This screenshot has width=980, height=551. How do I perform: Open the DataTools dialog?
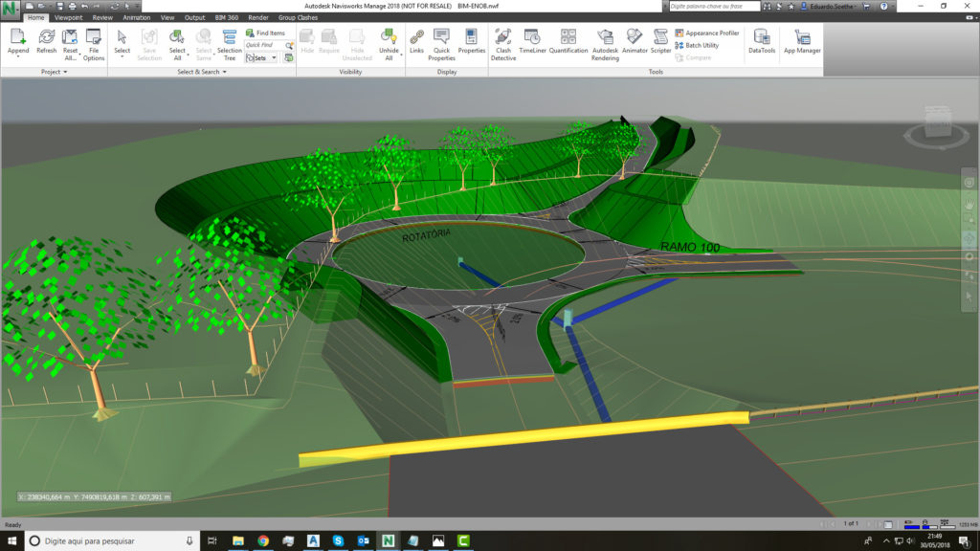coord(762,41)
